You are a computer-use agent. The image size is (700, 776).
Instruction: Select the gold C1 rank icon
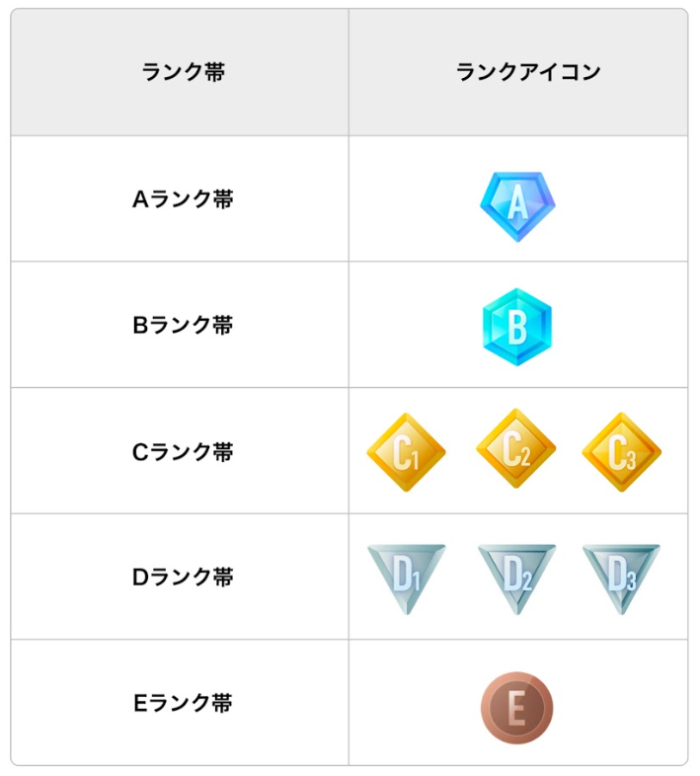pos(406,452)
